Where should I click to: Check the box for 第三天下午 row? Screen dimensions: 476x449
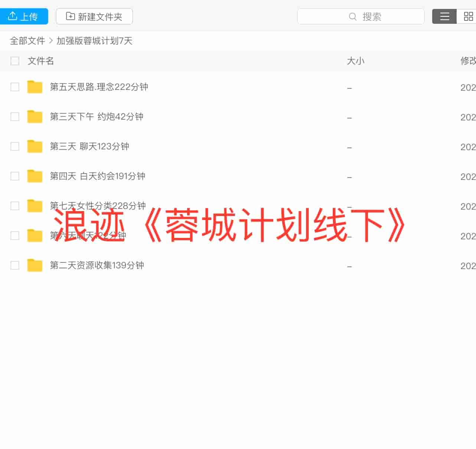click(x=15, y=117)
